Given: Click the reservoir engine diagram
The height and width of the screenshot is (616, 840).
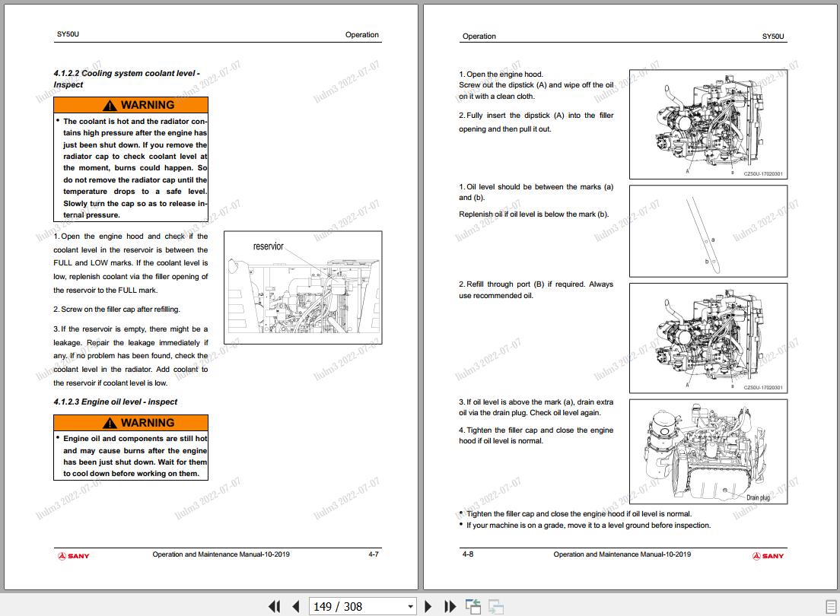Looking at the screenshot, I should [x=303, y=287].
